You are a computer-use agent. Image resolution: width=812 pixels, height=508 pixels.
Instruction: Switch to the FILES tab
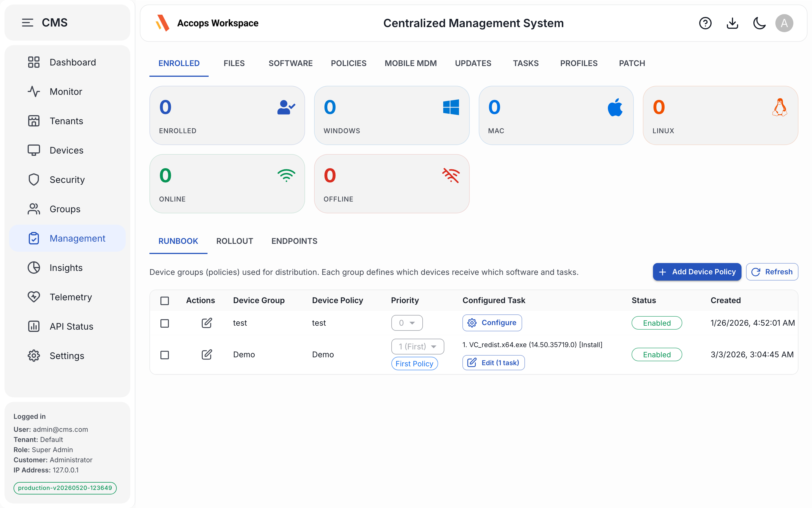234,63
